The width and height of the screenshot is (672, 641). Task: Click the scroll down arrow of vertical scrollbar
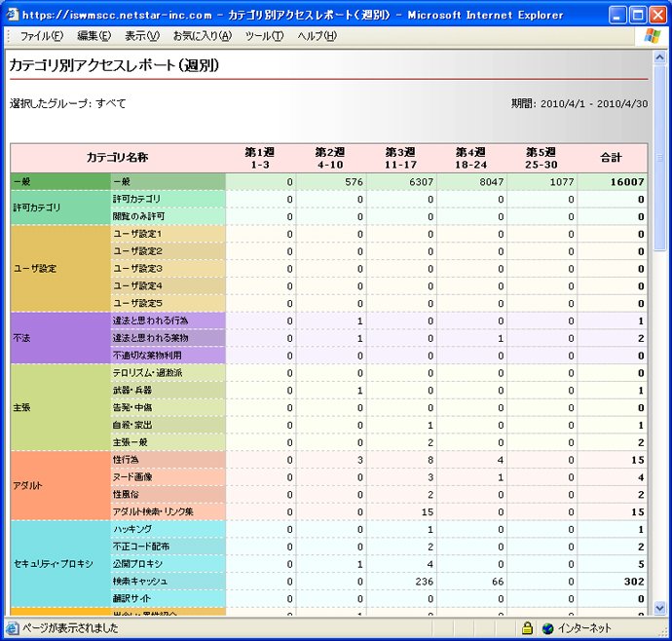click(659, 608)
